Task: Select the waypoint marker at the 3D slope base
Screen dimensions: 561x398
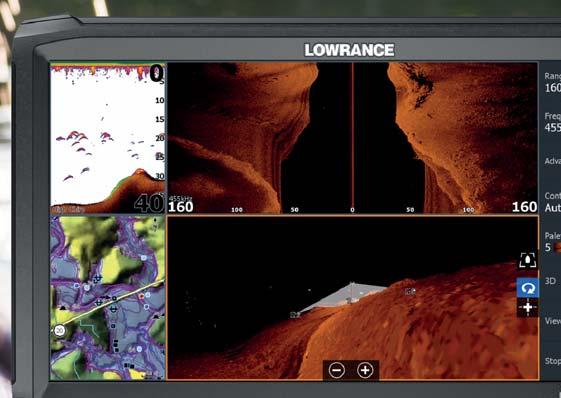Action: [x=295, y=315]
